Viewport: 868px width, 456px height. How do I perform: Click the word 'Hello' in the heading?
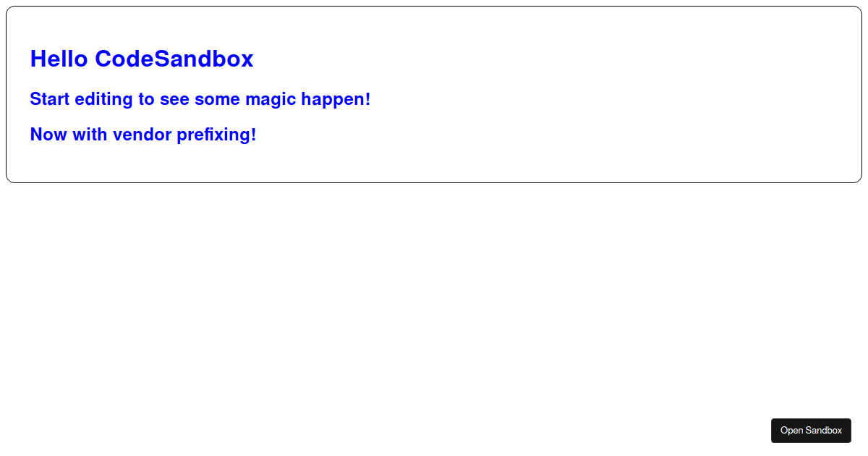click(59, 59)
